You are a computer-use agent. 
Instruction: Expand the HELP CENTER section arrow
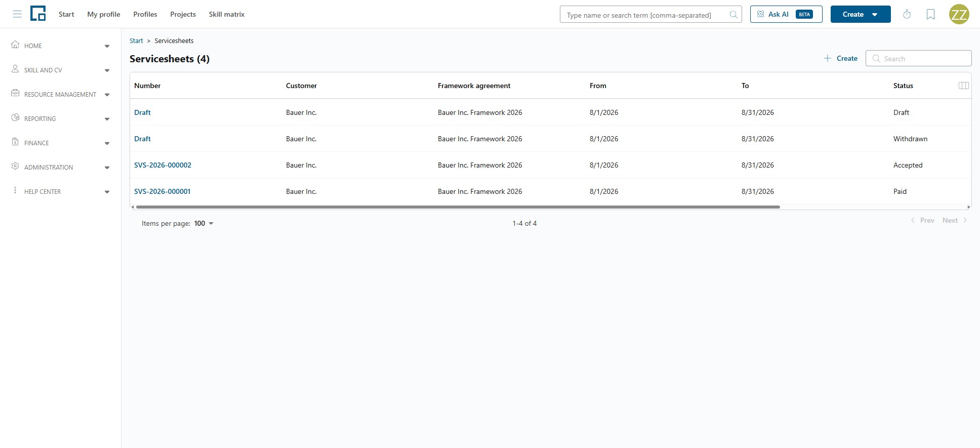(x=107, y=192)
